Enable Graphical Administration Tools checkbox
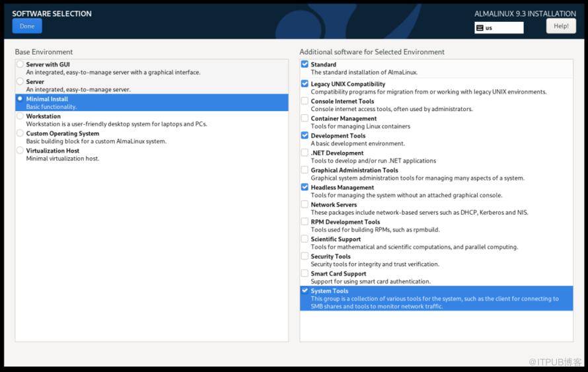The height and width of the screenshot is (372, 588). click(305, 170)
